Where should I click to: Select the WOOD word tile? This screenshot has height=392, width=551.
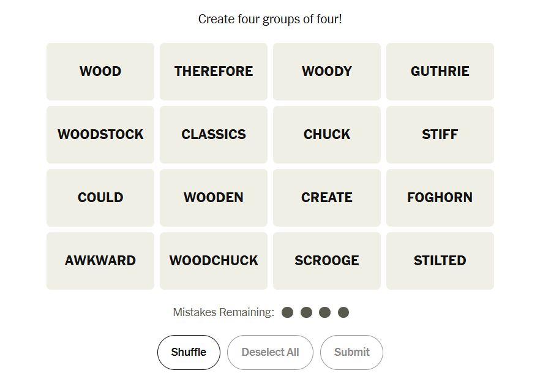(100, 72)
